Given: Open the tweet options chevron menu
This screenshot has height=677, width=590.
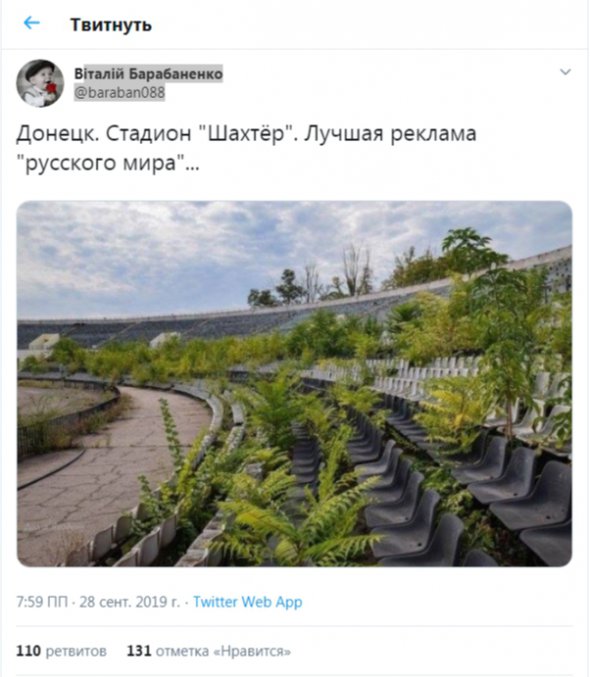Looking at the screenshot, I should 565,72.
